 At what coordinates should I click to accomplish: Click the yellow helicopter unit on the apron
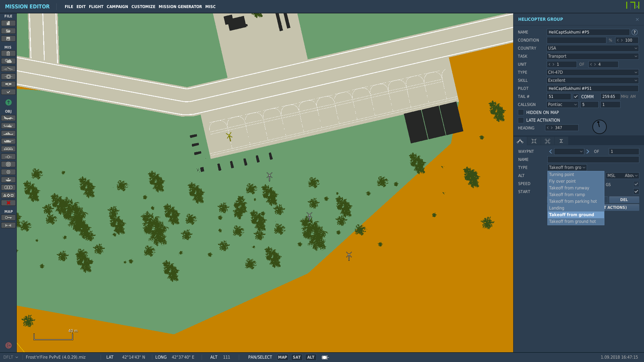229,136
